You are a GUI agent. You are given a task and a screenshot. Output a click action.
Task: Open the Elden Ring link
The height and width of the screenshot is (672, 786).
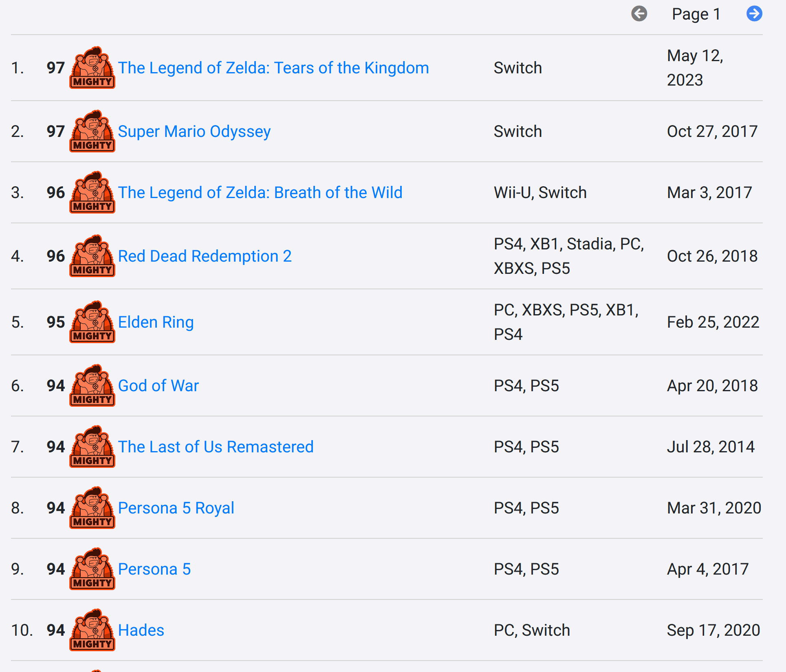pyautogui.click(x=156, y=322)
